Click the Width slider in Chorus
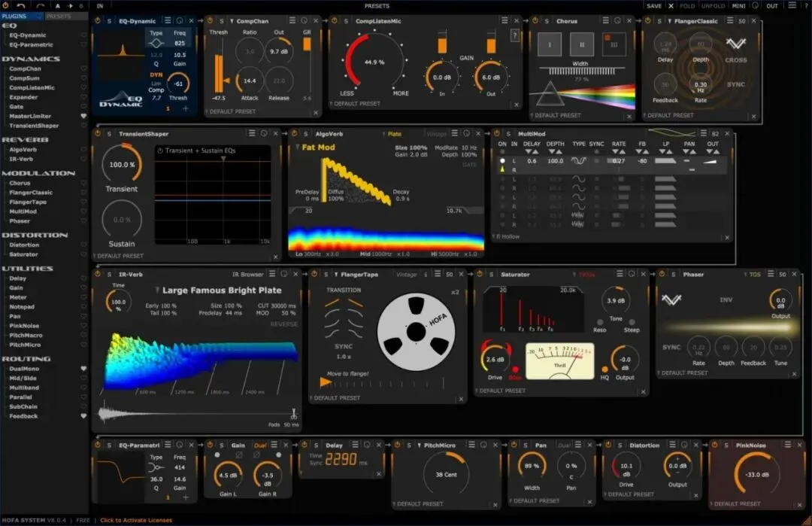Screen dimensions: 812x526 tap(581, 71)
